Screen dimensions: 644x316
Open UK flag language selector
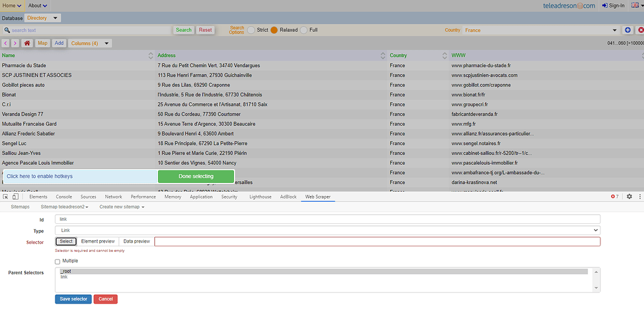[x=637, y=6]
